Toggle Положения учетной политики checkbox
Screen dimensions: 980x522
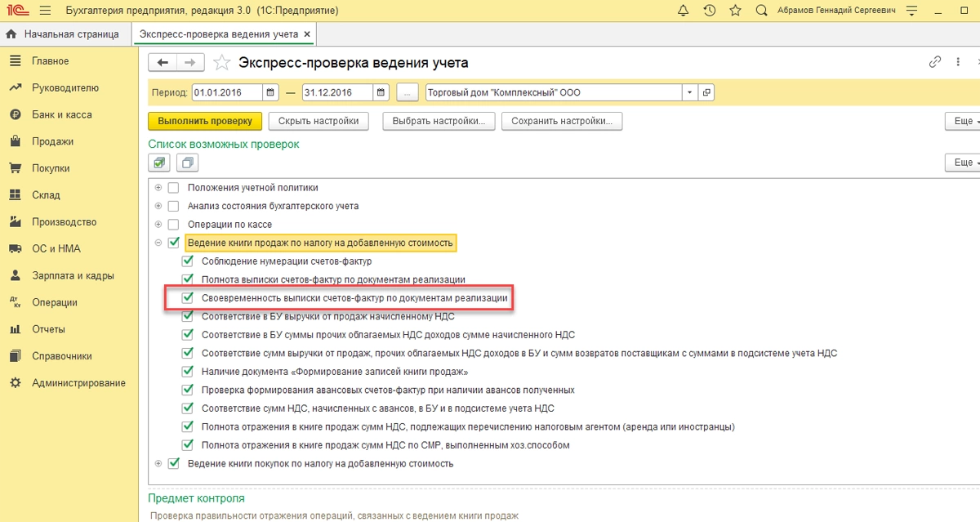173,188
